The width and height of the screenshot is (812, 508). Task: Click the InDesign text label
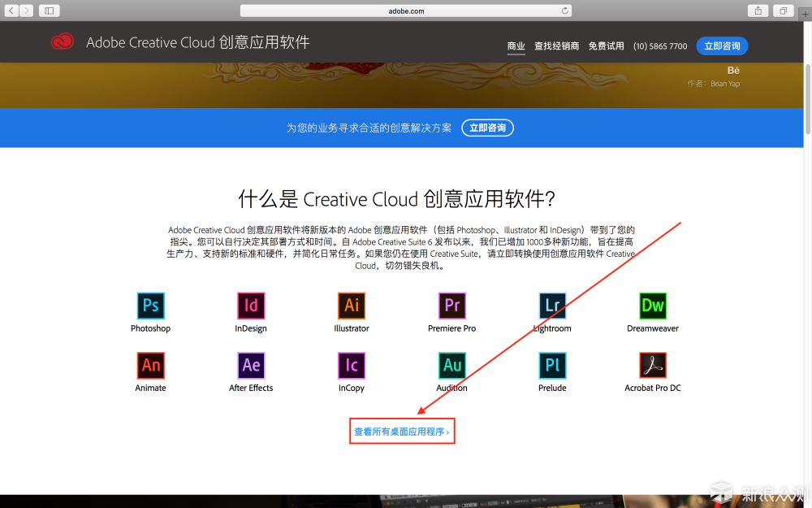click(x=251, y=328)
